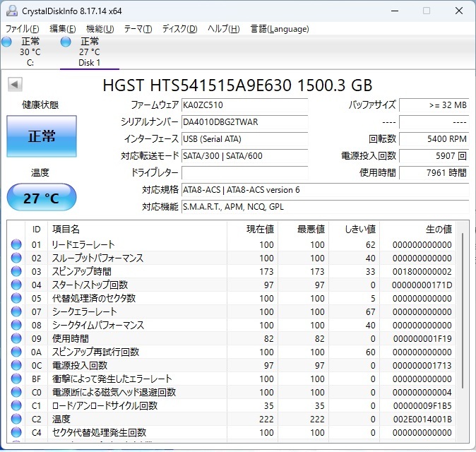Open the 言語(Language) menu
The width and height of the screenshot is (476, 452).
click(x=280, y=29)
